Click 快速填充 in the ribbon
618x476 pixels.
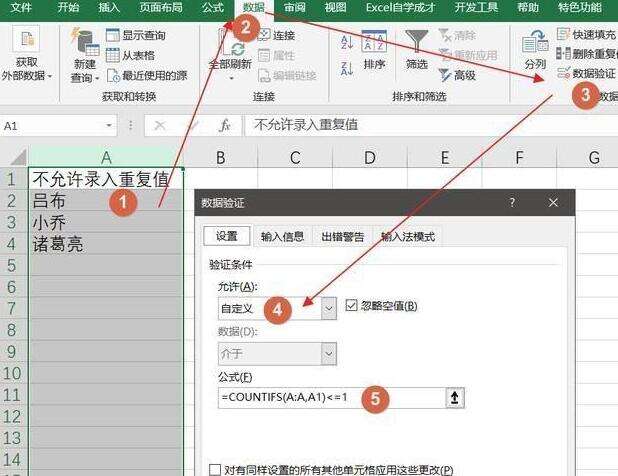586,35
